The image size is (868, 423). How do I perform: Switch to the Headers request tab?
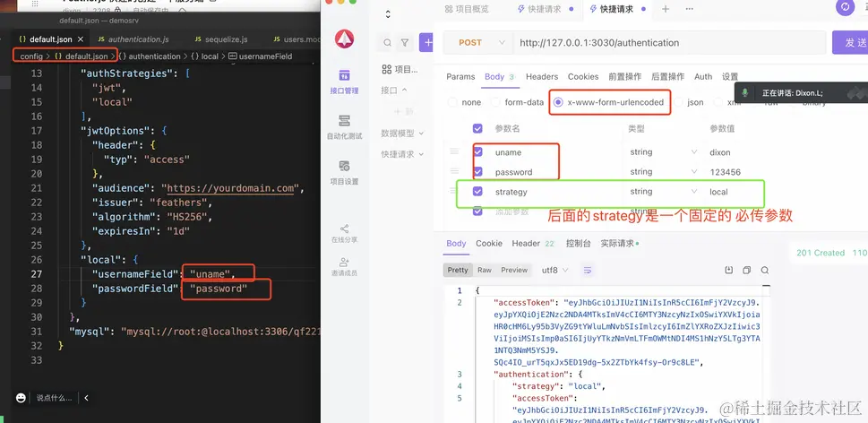(542, 76)
